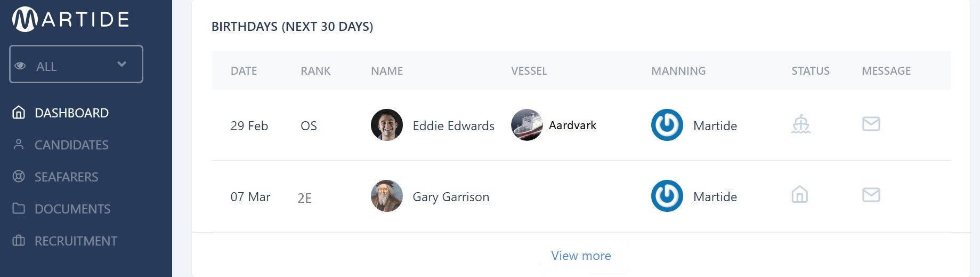The width and height of the screenshot is (980, 277).
Task: Open Gary Garrison's profile name link
Action: point(451,197)
